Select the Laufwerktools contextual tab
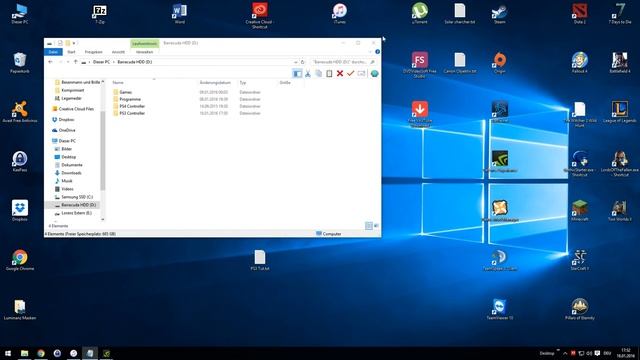Viewport: 640px width, 360px height. (144, 43)
